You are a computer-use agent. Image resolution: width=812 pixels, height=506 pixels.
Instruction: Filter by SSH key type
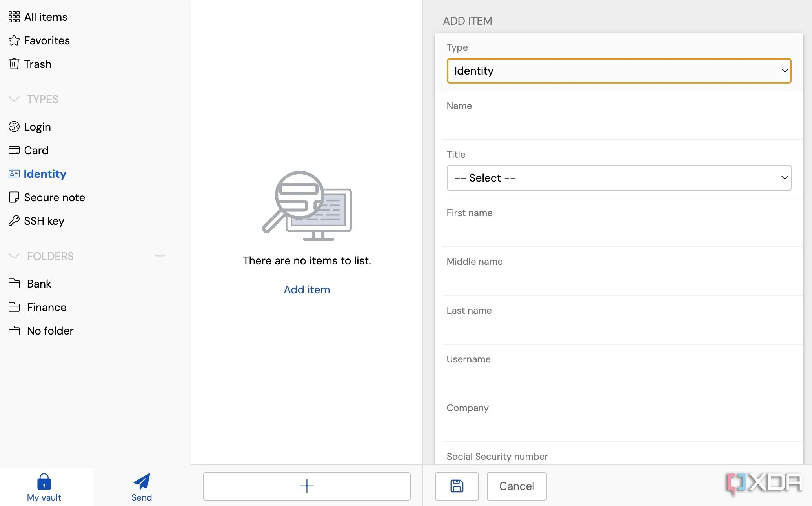[44, 221]
